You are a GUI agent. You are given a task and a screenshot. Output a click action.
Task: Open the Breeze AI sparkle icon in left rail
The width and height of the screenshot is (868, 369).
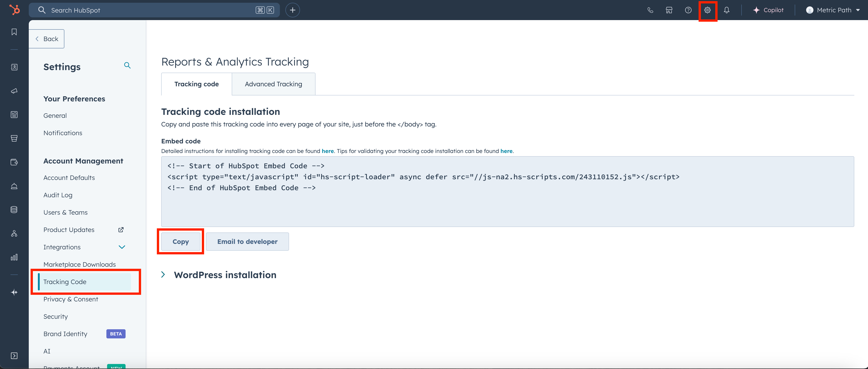(x=14, y=292)
